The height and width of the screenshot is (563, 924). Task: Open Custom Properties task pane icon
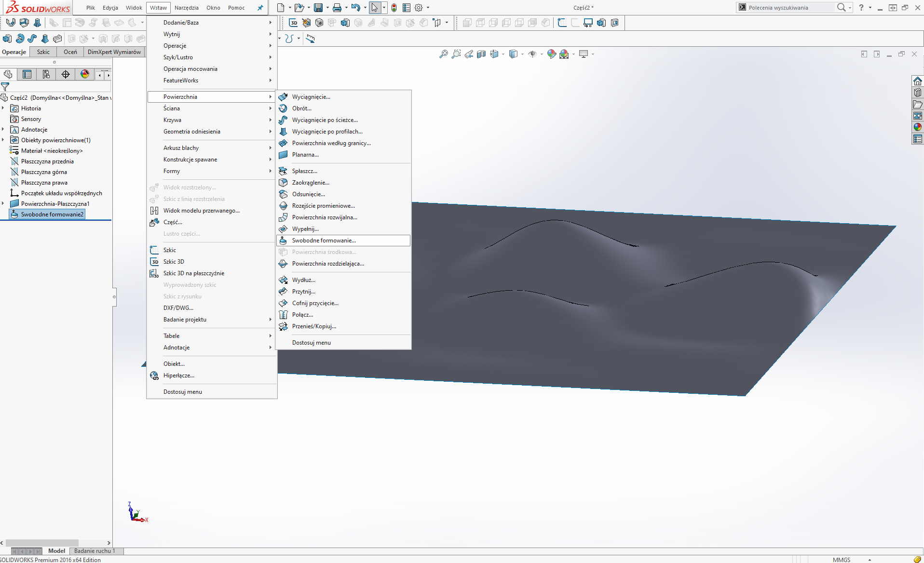(917, 139)
